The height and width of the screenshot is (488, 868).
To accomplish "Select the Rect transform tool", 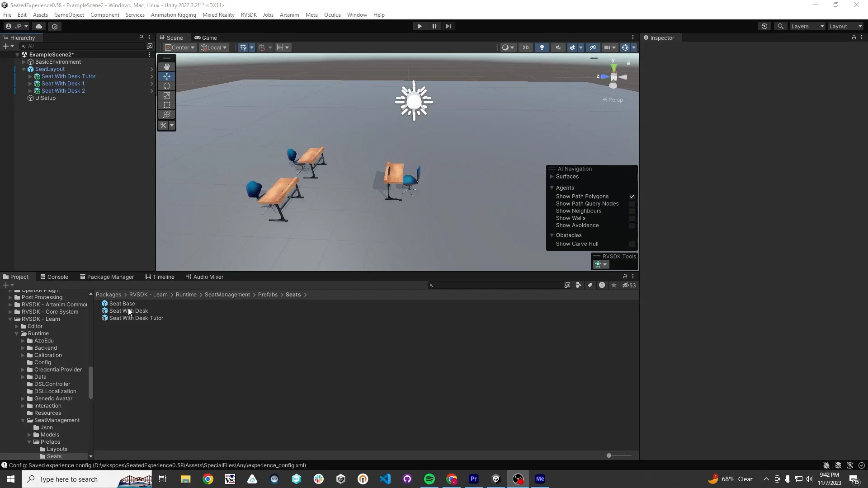I will (x=166, y=105).
